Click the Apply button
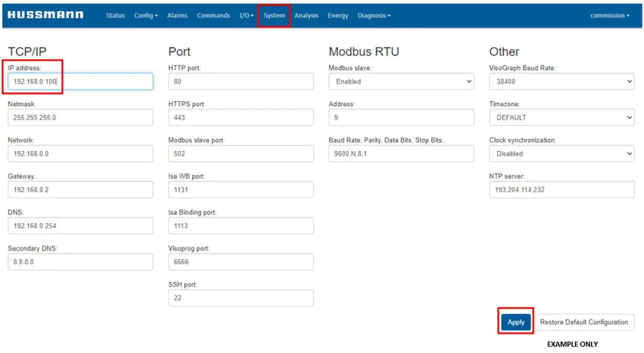644x353 pixels. pos(516,322)
